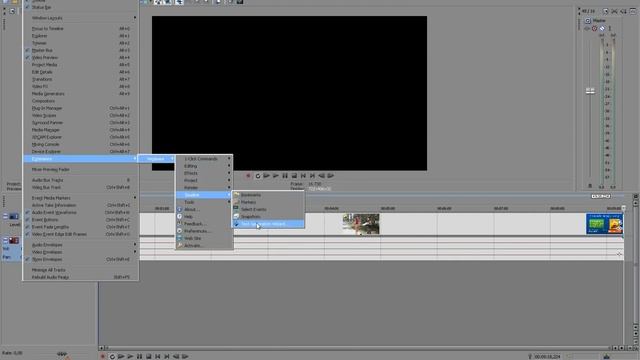Open Mixing Console from View menu
Screen dimensions: 640x360
point(81,144)
